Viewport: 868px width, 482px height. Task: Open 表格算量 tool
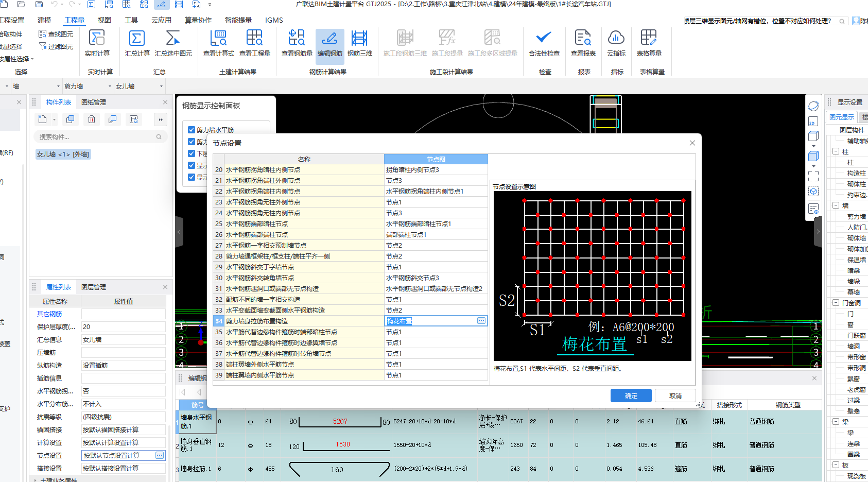649,43
